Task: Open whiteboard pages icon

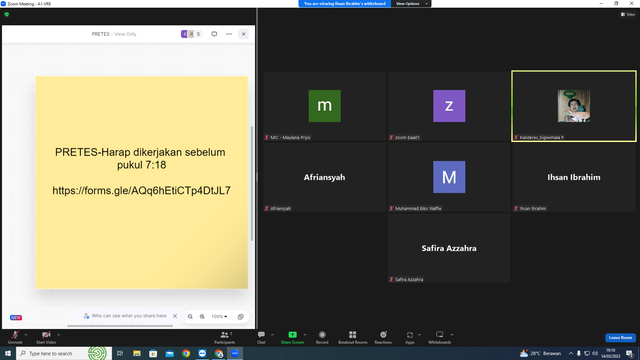Action: 241,317
